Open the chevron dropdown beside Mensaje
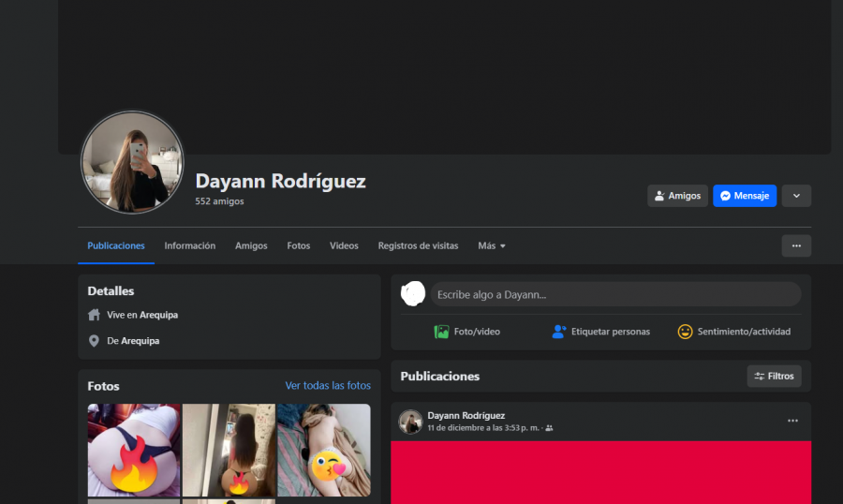Screen dimensions: 843x504 (796, 196)
